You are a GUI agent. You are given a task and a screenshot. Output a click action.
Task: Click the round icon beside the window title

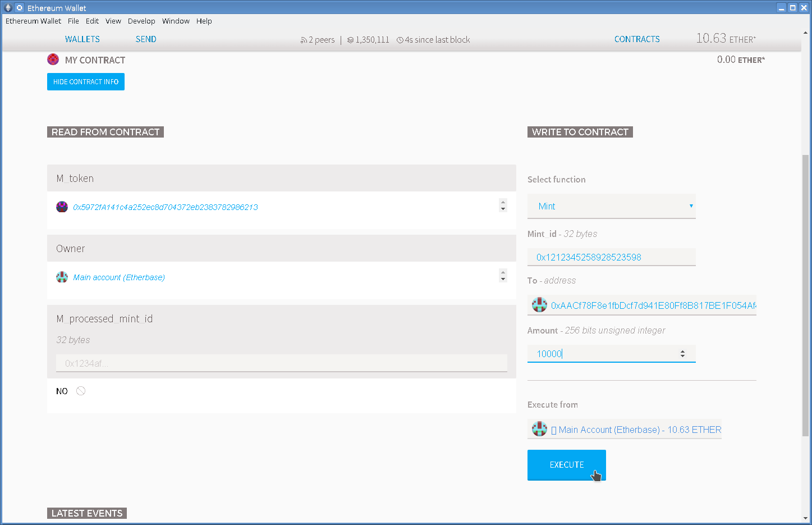point(20,8)
